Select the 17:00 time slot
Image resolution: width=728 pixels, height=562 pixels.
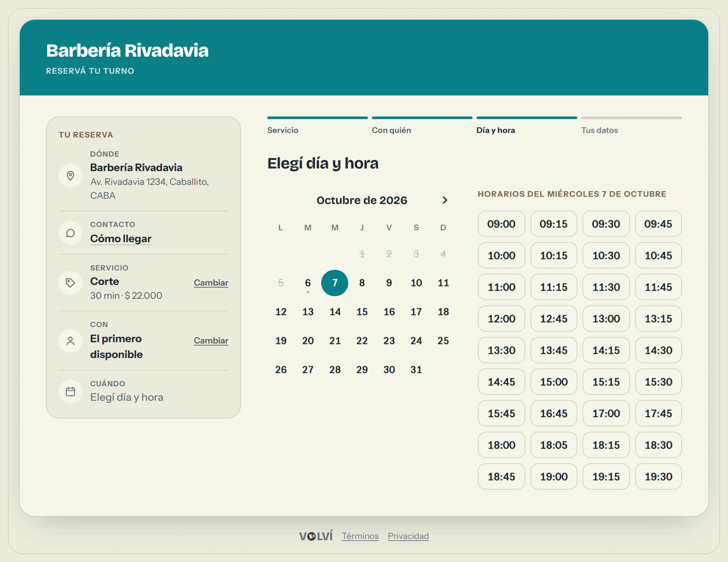(606, 414)
